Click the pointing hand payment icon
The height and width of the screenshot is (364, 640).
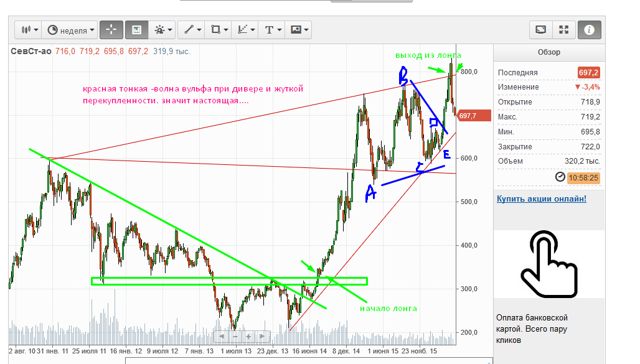pyautogui.click(x=548, y=264)
